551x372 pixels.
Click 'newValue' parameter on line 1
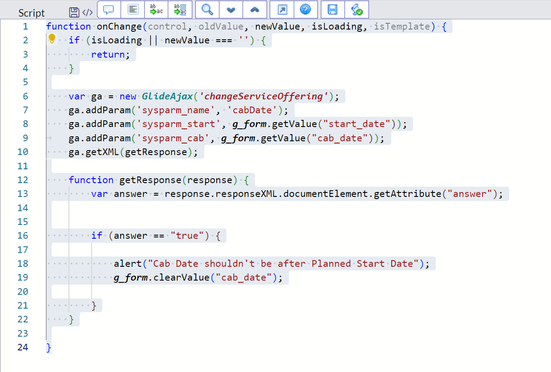(x=278, y=27)
